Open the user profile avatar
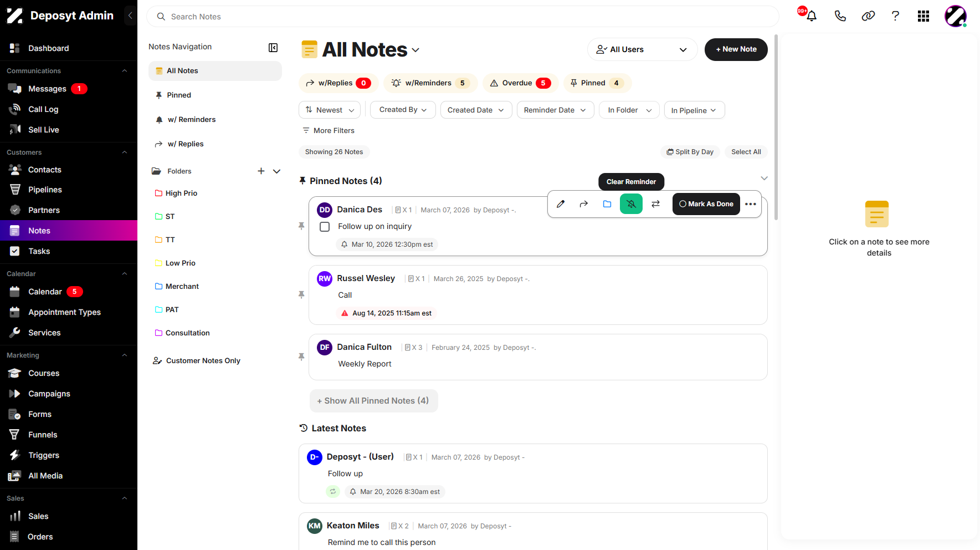Screen dimensions: 980x550 tap(956, 16)
